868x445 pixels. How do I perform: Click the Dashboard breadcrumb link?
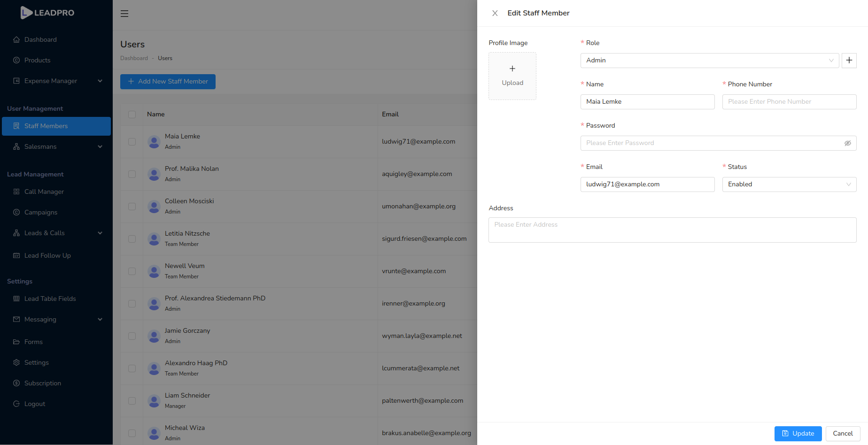134,58
